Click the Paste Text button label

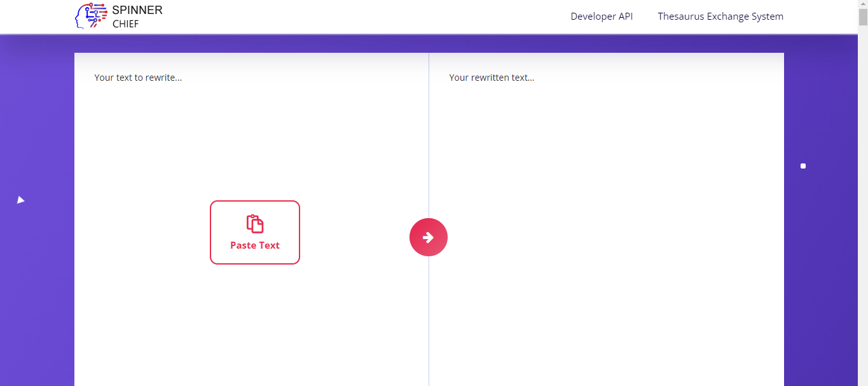pos(255,245)
